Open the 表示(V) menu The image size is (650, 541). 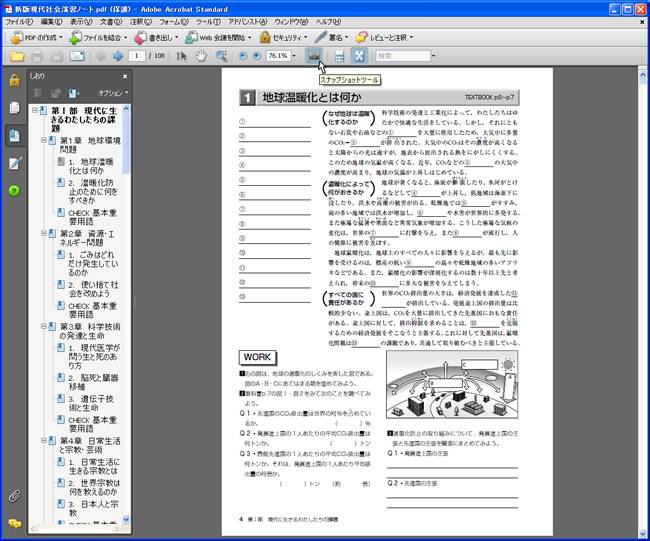(x=81, y=22)
